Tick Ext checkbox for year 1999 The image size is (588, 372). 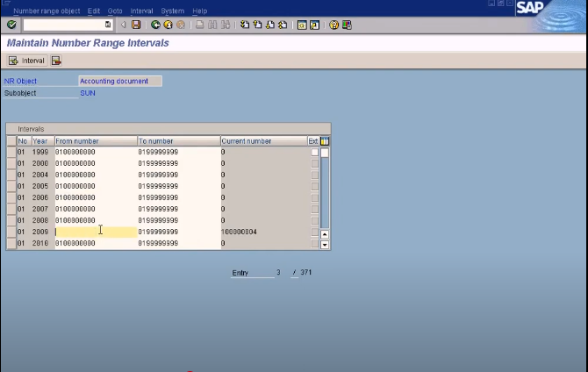pos(315,153)
